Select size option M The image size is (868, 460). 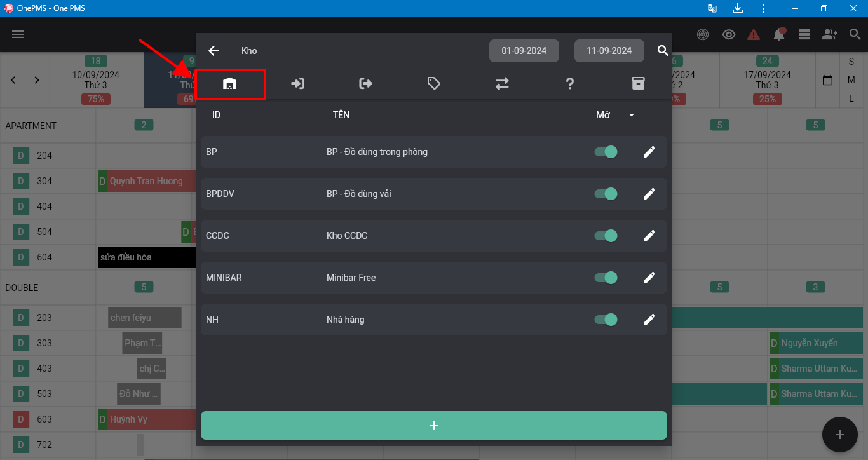coord(851,80)
